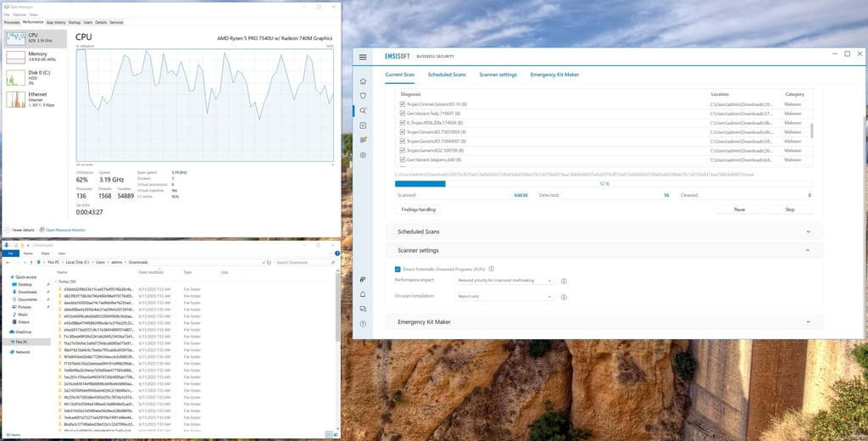Open Emsisoft home overview icon

pos(363,81)
